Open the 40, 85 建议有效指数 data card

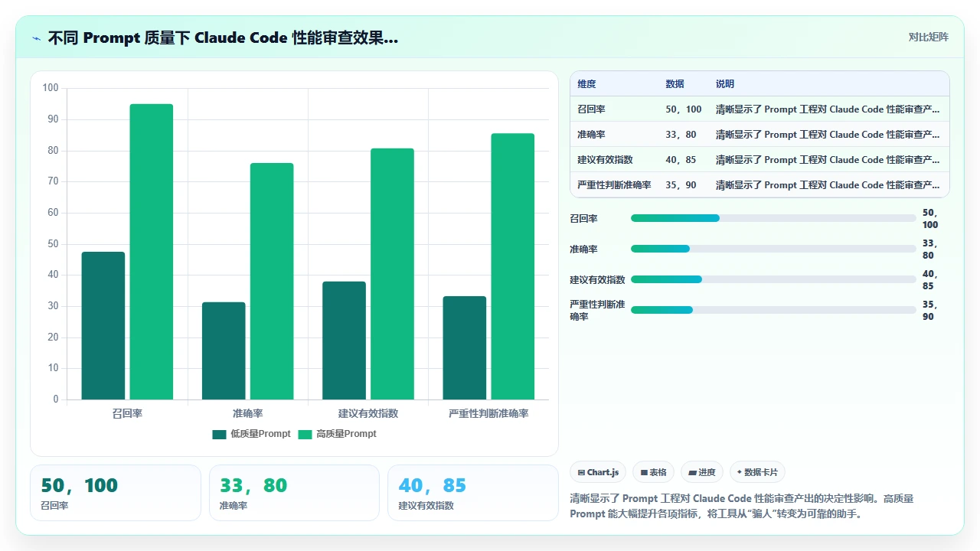pyautogui.click(x=473, y=493)
